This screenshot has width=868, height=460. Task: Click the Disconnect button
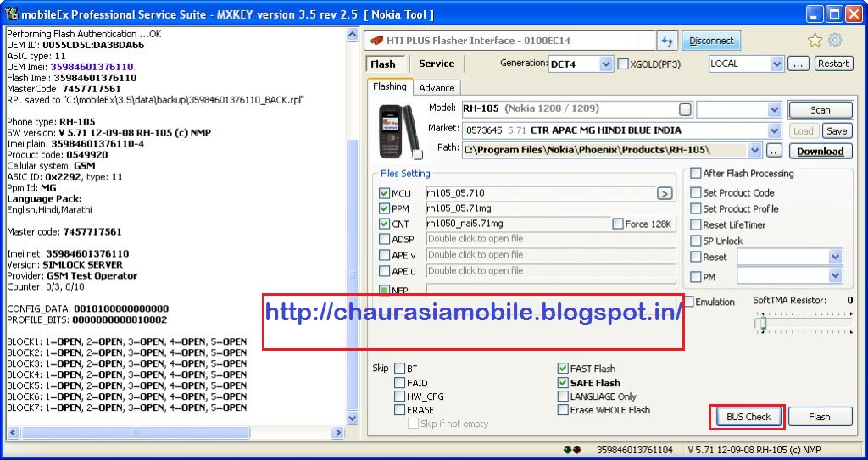tap(711, 41)
